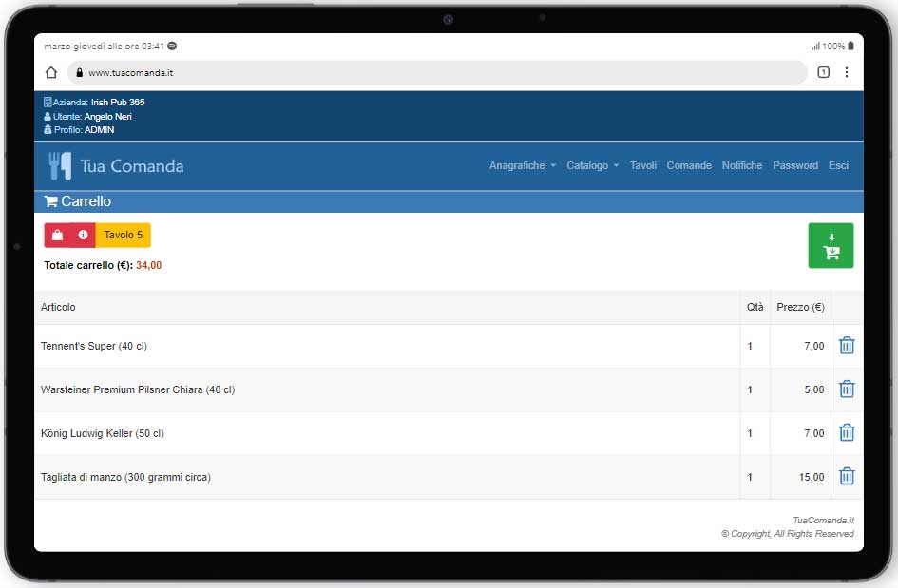This screenshot has width=898, height=588.
Task: Click the TuaComanda.it footer link
Action: [x=823, y=520]
